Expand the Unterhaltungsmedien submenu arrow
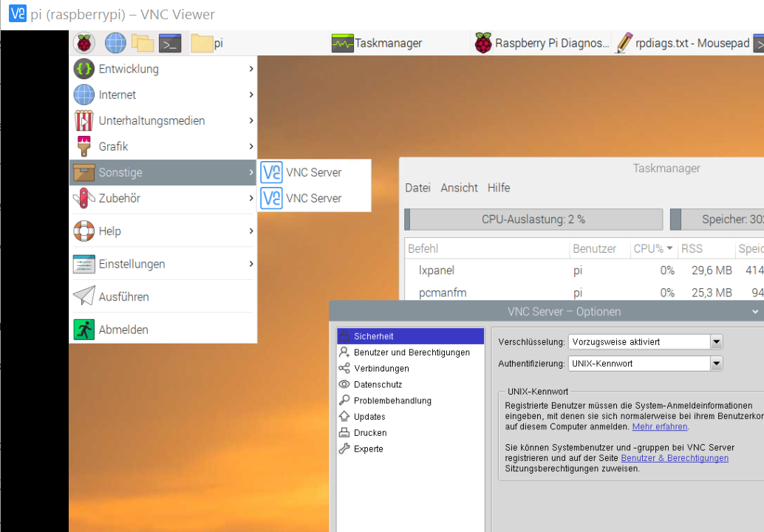Image resolution: width=764 pixels, height=532 pixels. 251,120
